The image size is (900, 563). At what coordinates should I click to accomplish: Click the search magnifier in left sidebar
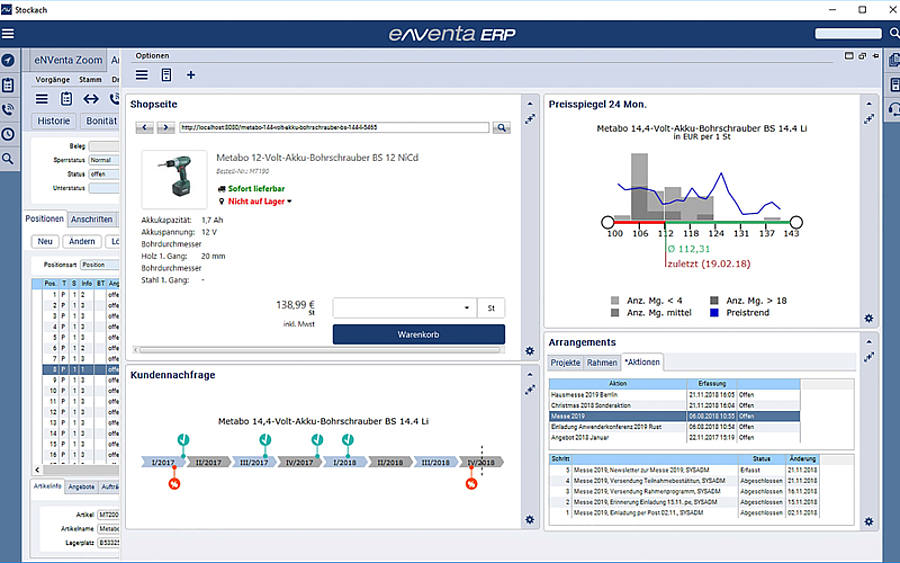pos(8,158)
